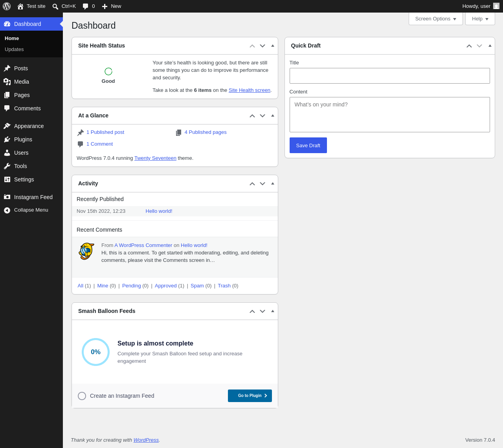This screenshot has height=448, width=503.
Task: Go to the Media menu
Action: [22, 82]
